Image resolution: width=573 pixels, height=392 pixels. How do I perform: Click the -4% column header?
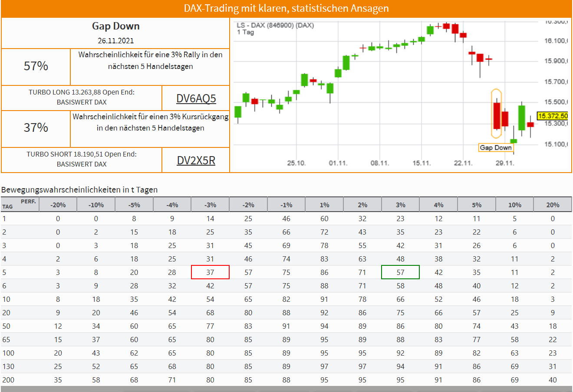tap(172, 205)
